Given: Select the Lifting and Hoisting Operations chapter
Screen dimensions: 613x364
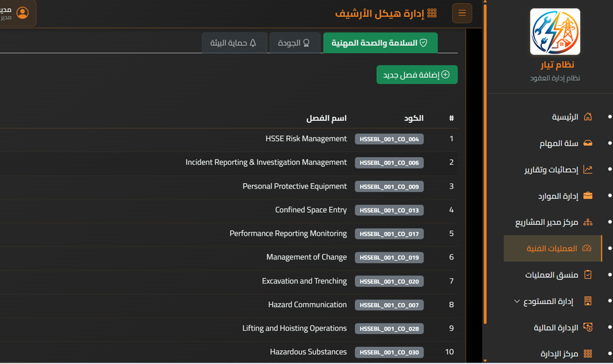Looking at the screenshot, I should coord(295,328).
